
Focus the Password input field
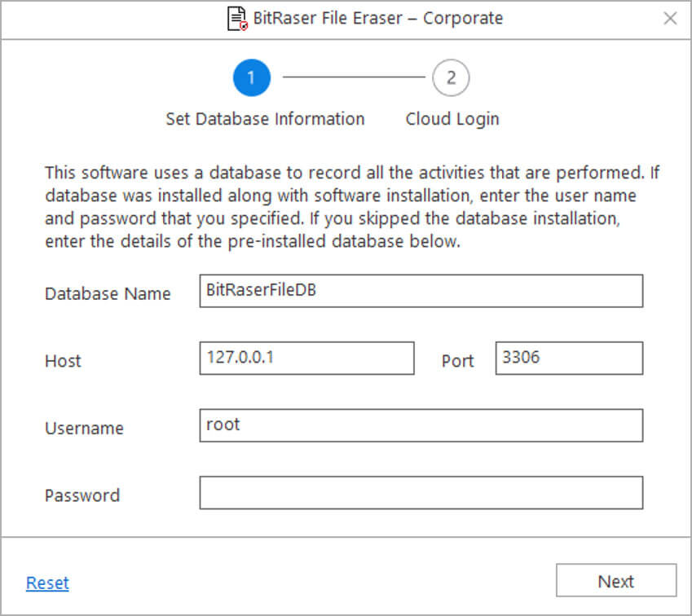point(421,492)
